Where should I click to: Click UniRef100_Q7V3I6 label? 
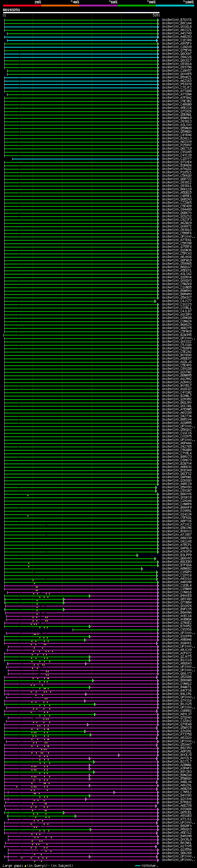coord(177,701)
